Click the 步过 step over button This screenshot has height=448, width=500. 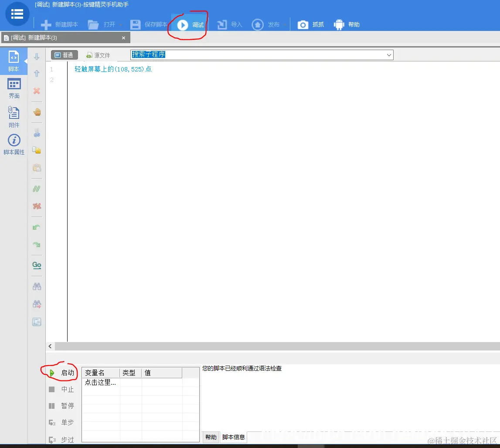61,440
